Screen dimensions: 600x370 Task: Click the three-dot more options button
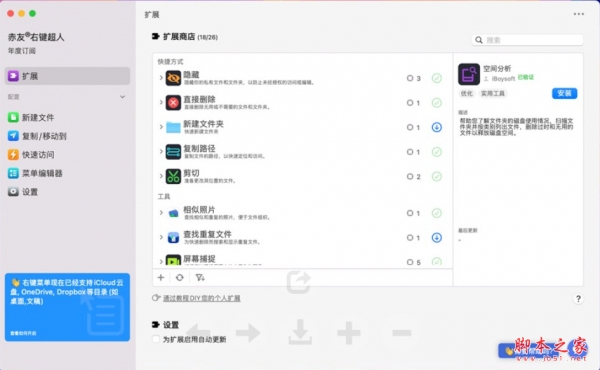pos(579,14)
